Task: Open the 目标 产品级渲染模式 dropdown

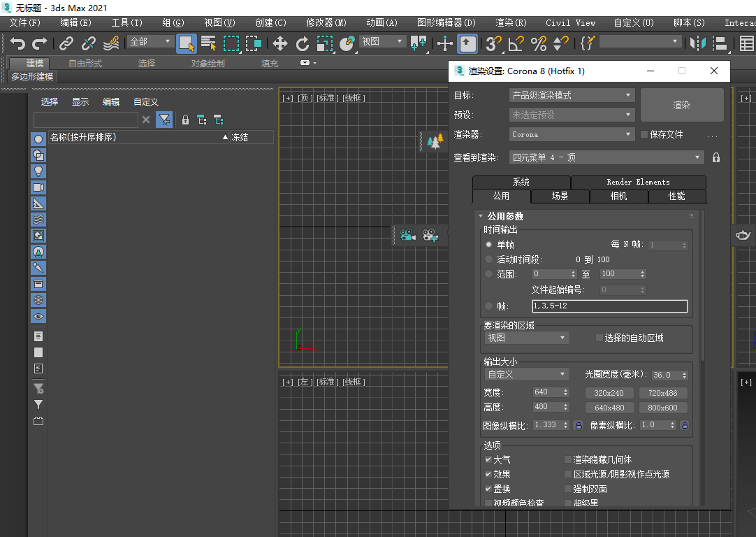Action: 571,95
